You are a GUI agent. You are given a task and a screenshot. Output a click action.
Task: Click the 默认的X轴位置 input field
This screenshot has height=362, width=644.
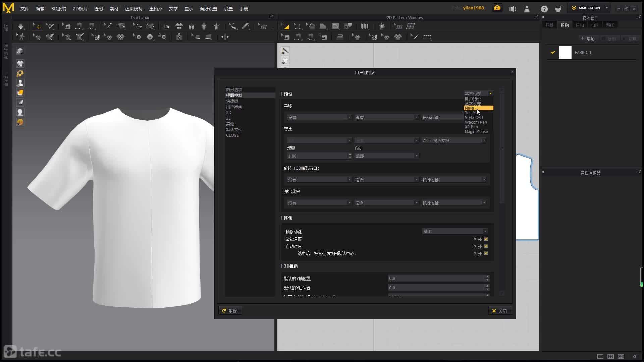(x=437, y=288)
